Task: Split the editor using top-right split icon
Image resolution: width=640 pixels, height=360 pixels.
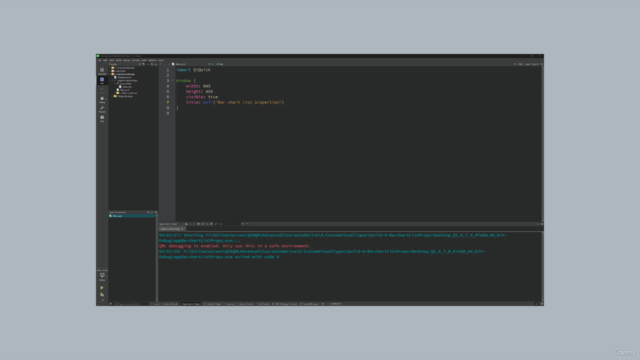Action: pyautogui.click(x=542, y=64)
